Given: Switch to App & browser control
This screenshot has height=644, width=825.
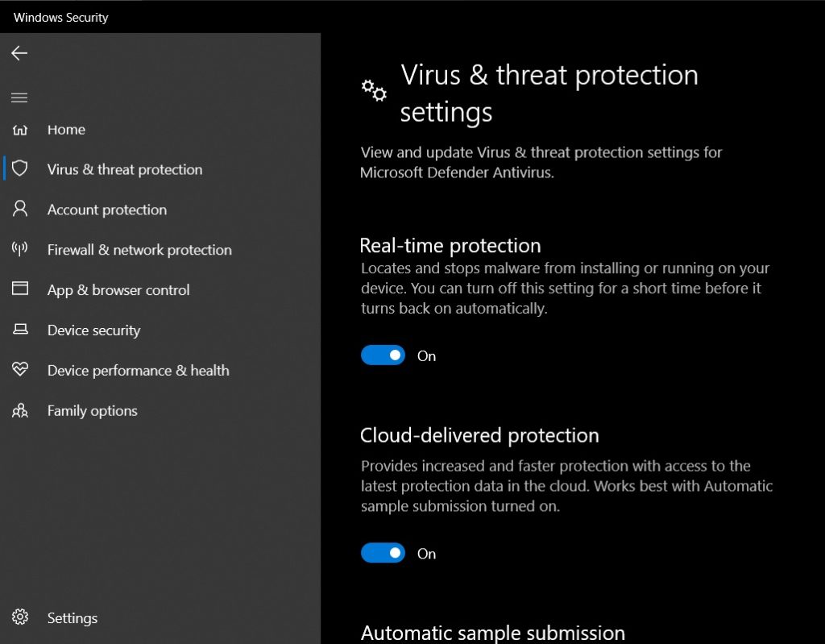Looking at the screenshot, I should [118, 289].
